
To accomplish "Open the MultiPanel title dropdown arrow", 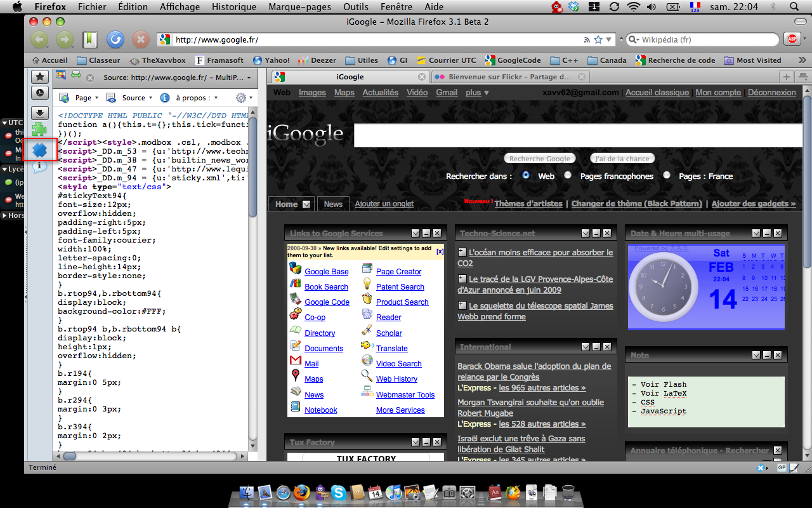I will (248, 77).
